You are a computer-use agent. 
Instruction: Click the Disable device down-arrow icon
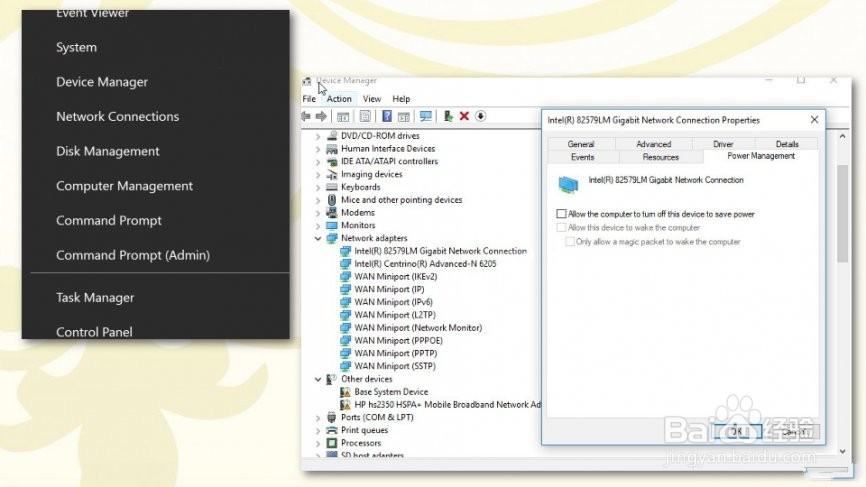[480, 116]
